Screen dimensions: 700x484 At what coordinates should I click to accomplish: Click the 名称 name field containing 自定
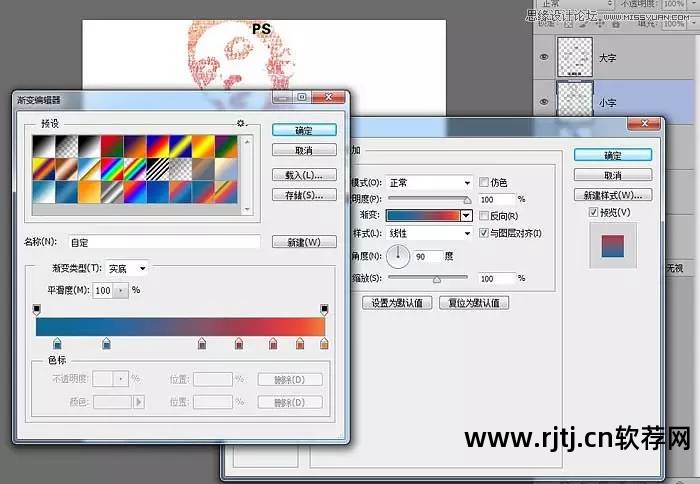(164, 242)
